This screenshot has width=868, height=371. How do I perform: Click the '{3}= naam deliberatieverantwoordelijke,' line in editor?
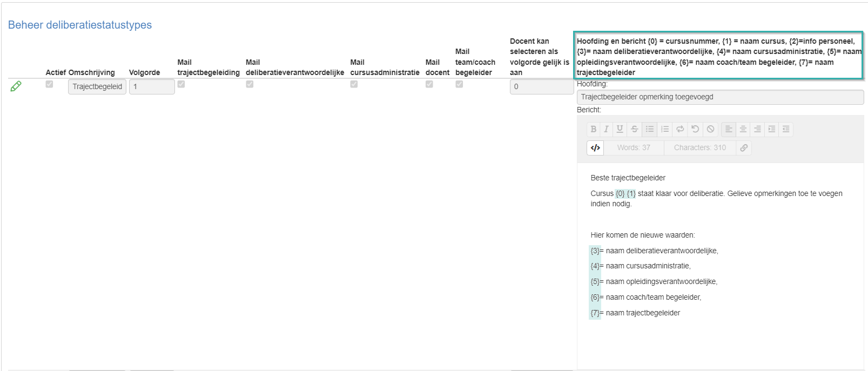tap(654, 251)
